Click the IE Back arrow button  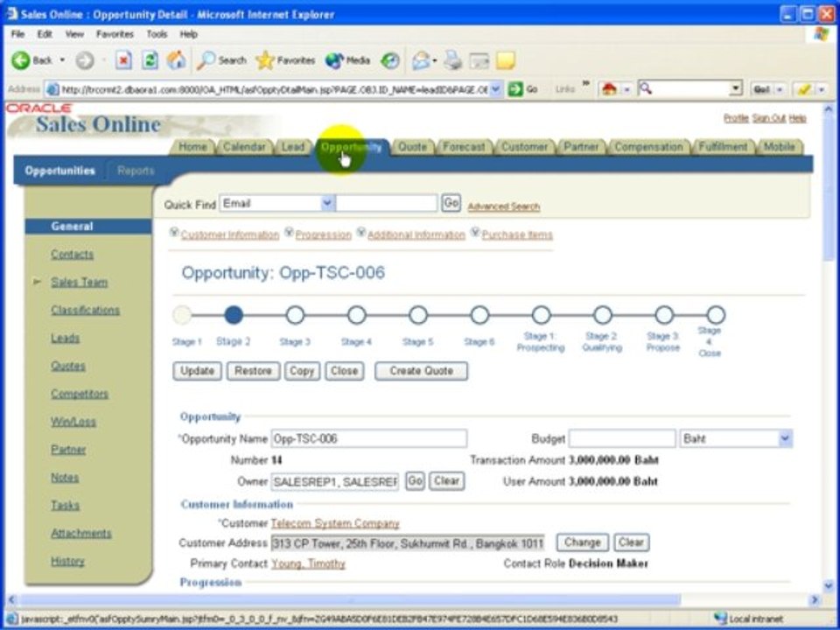point(21,60)
